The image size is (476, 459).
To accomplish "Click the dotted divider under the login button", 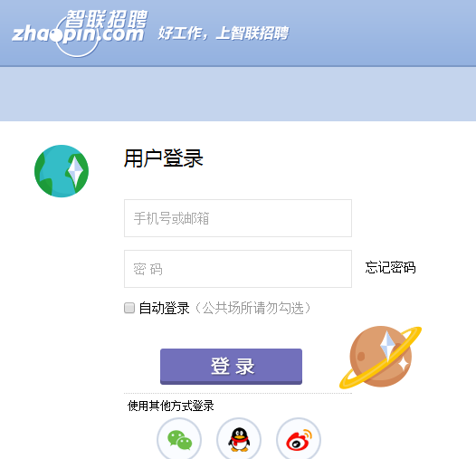I will pos(238,393).
